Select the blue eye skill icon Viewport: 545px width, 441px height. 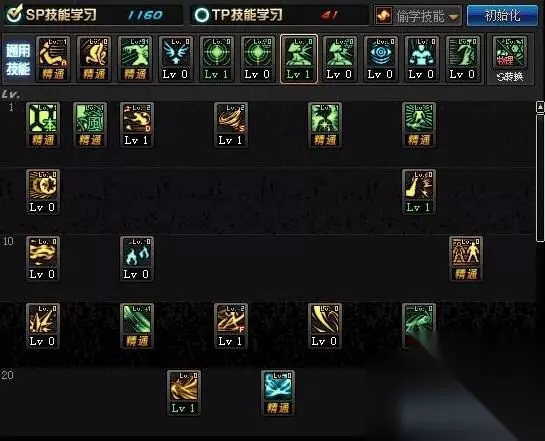click(x=381, y=59)
